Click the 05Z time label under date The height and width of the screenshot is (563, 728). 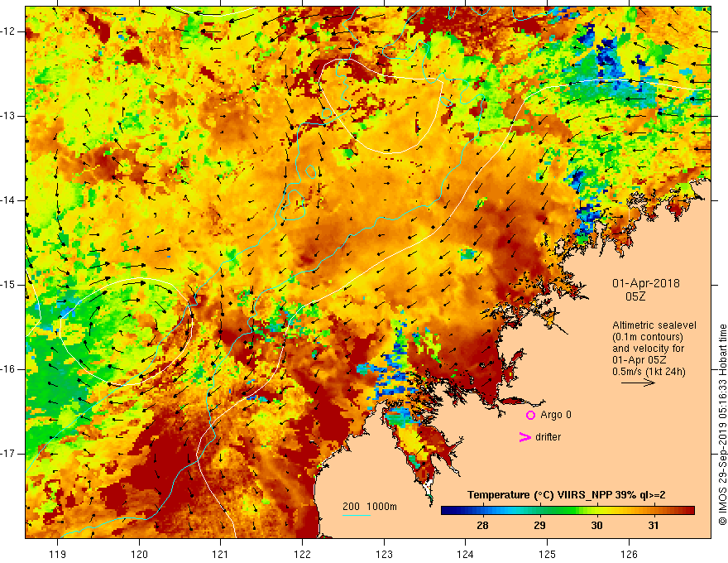tap(635, 296)
